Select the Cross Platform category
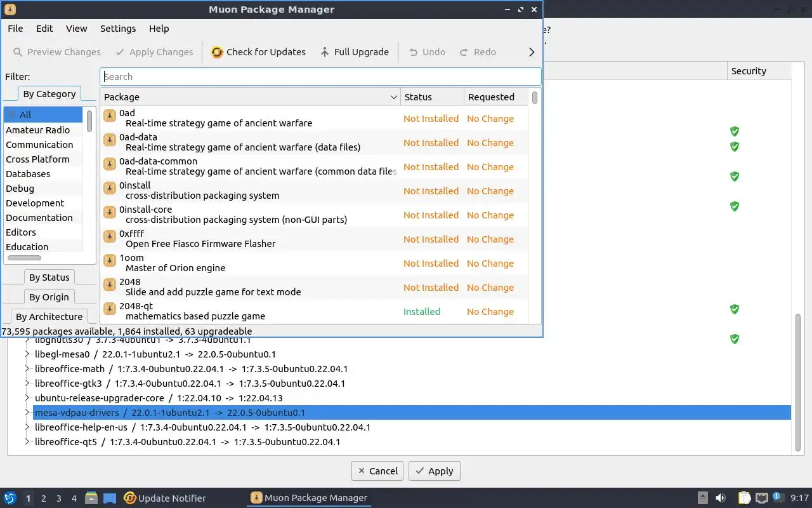The width and height of the screenshot is (812, 508). click(x=43, y=159)
